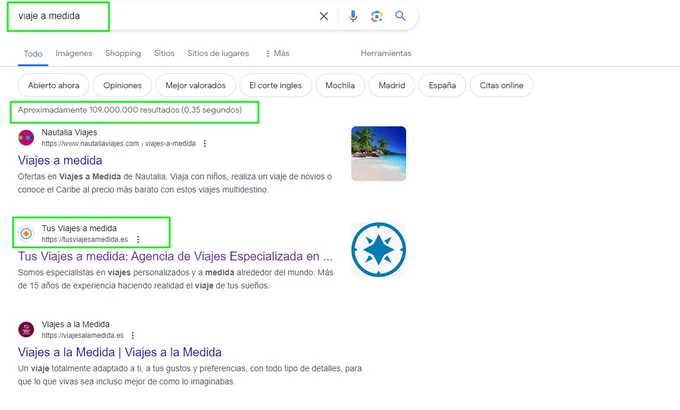The image size is (680, 410).
Task: Click the Viajes a la Medida favicon
Action: [26, 329]
